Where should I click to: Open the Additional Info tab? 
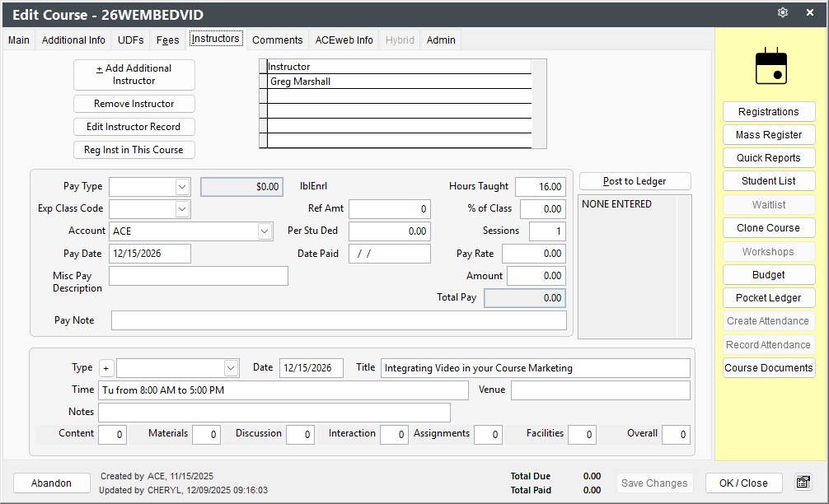[x=73, y=40]
